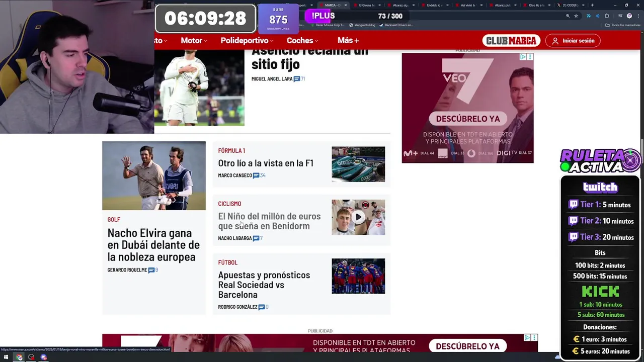Open author Marco Canseco
The width and height of the screenshot is (644, 362).
(235, 175)
